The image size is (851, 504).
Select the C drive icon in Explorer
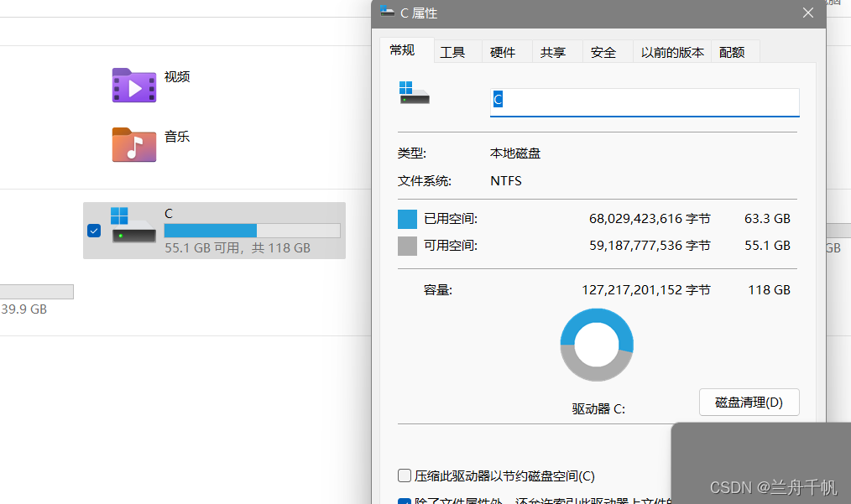pyautogui.click(x=133, y=225)
